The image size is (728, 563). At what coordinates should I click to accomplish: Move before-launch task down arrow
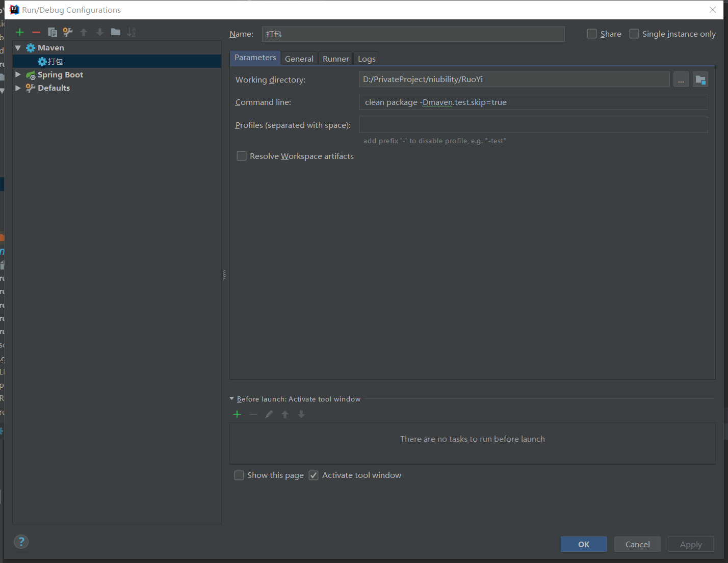301,414
